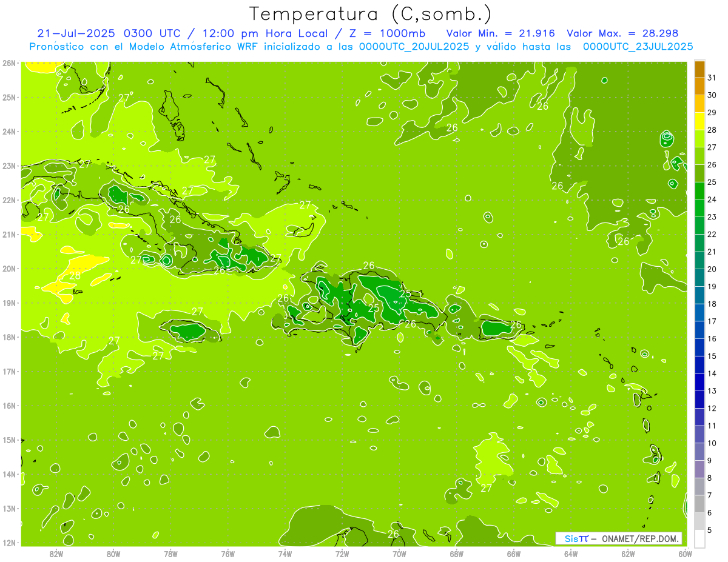Click the "70W" longitude axis label
The width and height of the screenshot is (728, 562).
[399, 554]
